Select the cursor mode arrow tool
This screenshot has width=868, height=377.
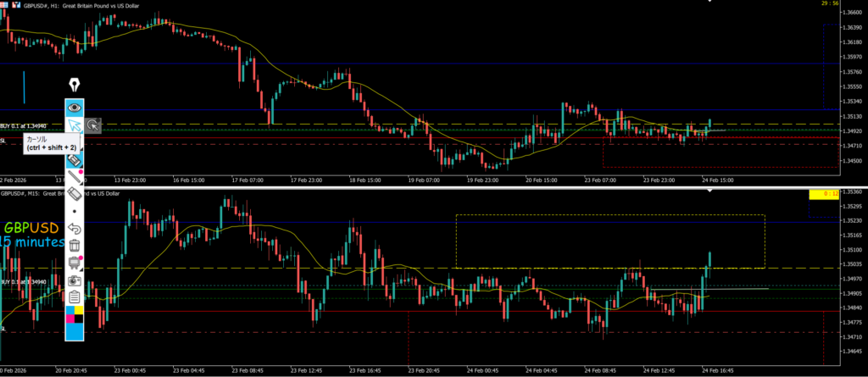pos(75,125)
